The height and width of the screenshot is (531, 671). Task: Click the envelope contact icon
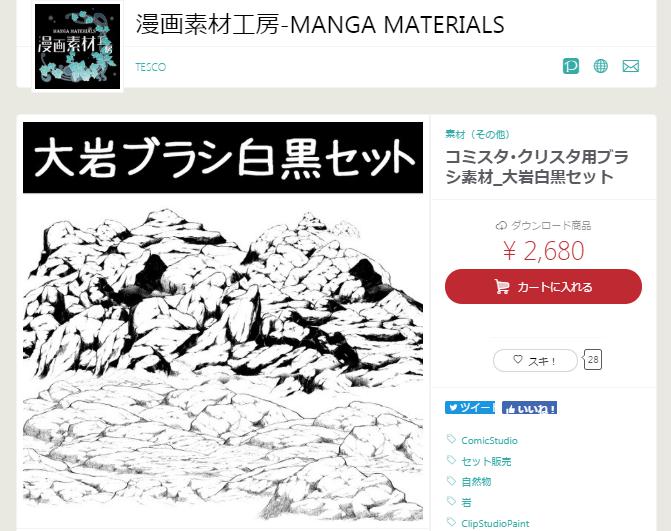(631, 66)
